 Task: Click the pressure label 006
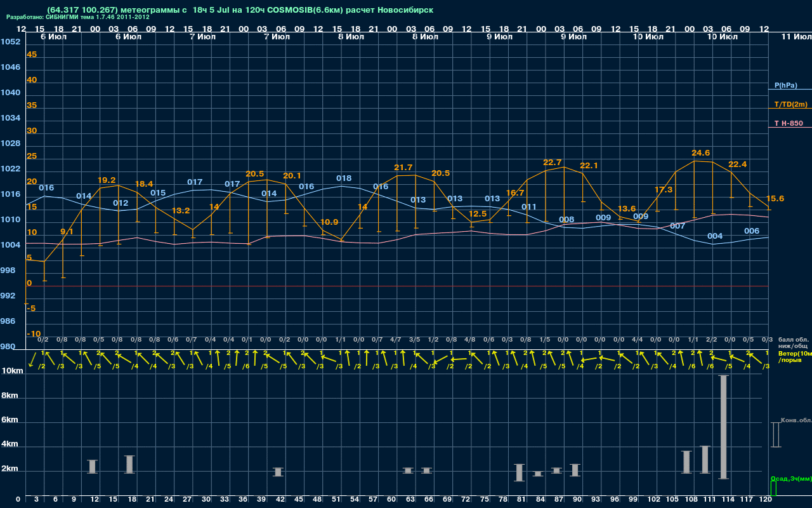pyautogui.click(x=752, y=231)
